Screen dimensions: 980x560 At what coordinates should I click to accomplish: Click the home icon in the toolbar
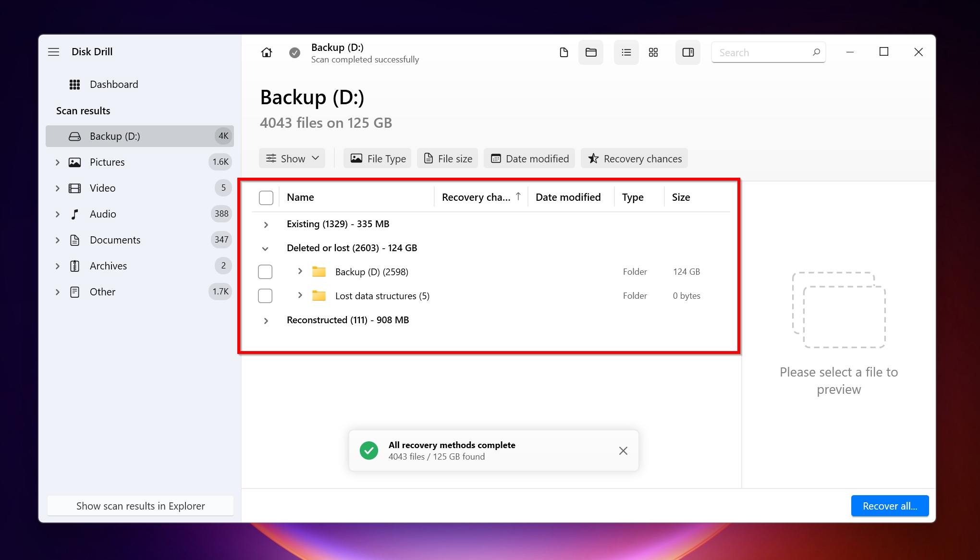(267, 52)
